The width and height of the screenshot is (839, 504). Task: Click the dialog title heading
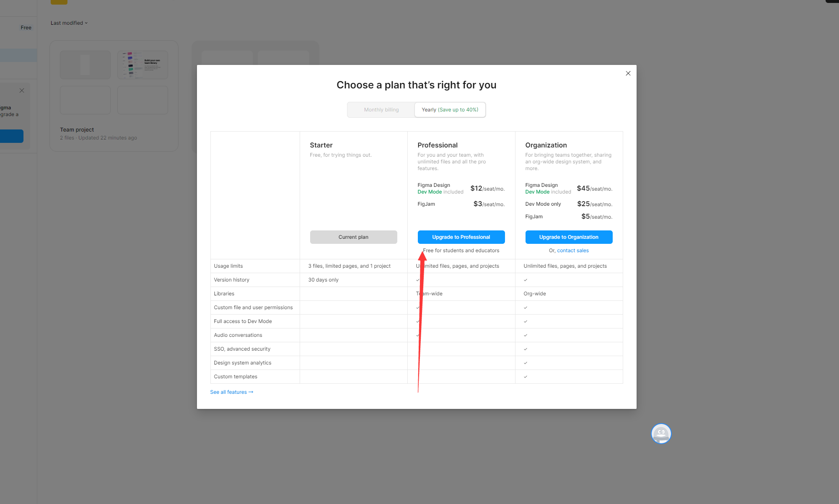pyautogui.click(x=417, y=85)
